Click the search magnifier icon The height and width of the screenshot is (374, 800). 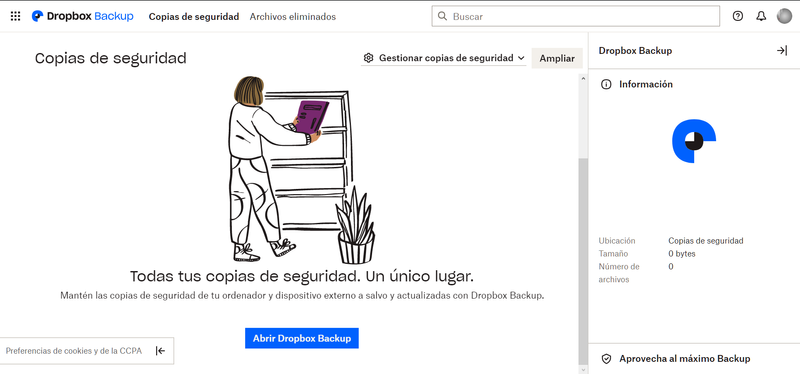(442, 16)
